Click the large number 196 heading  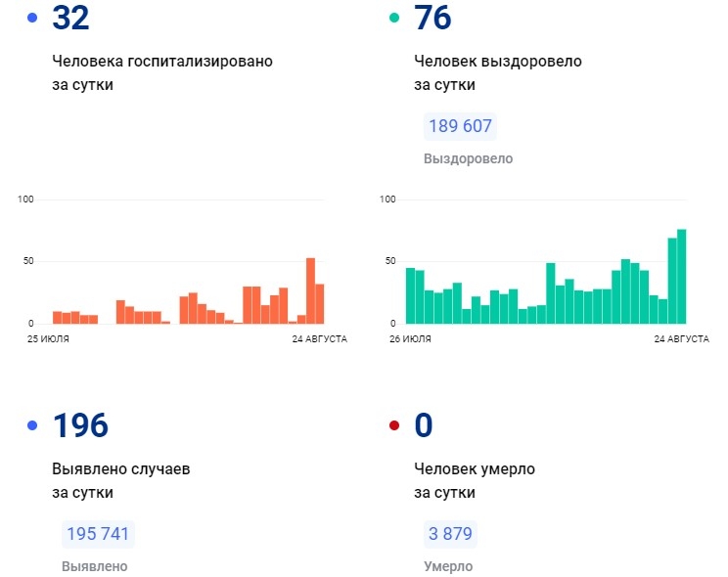tap(80, 426)
